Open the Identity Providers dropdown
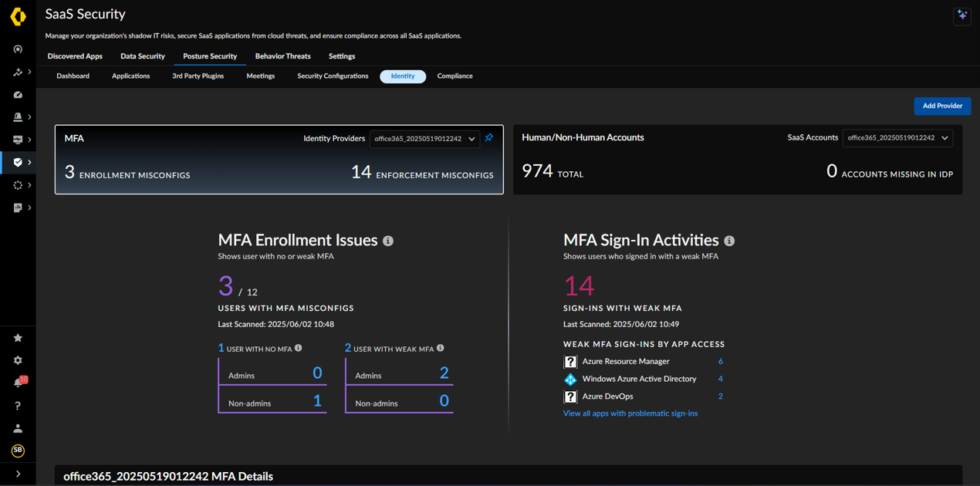This screenshot has height=486, width=980. pyautogui.click(x=424, y=139)
